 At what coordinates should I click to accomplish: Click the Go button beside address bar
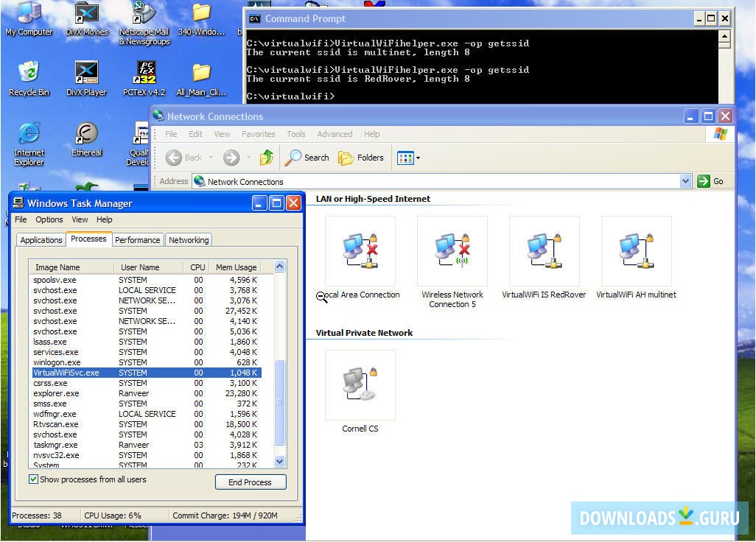pos(710,182)
